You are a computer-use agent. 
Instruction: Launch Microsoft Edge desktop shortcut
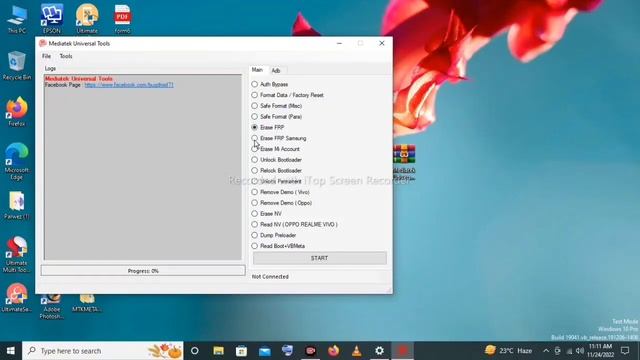tap(17, 162)
